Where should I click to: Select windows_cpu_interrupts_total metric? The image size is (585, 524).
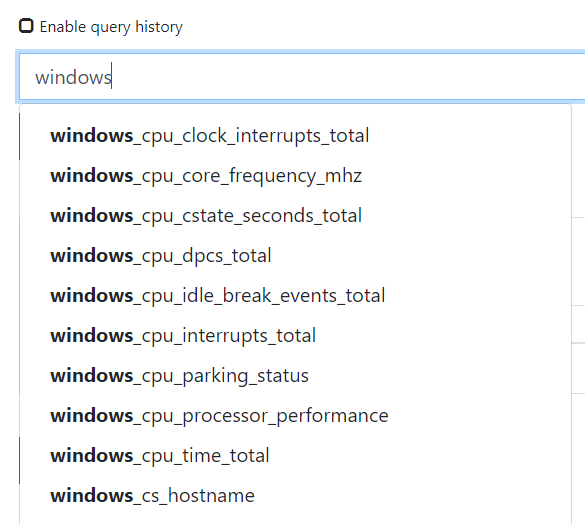coord(295,335)
